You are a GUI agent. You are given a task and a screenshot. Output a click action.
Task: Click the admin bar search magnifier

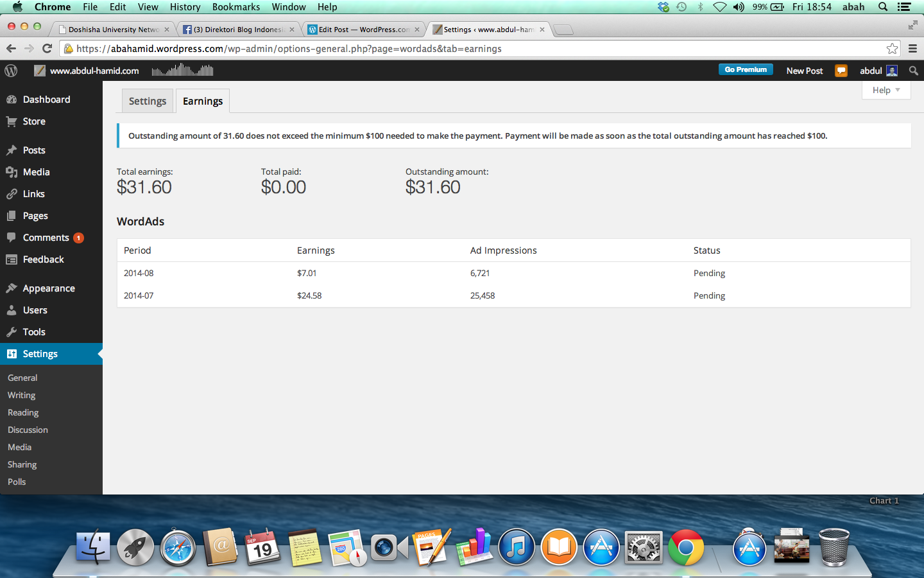pos(913,71)
